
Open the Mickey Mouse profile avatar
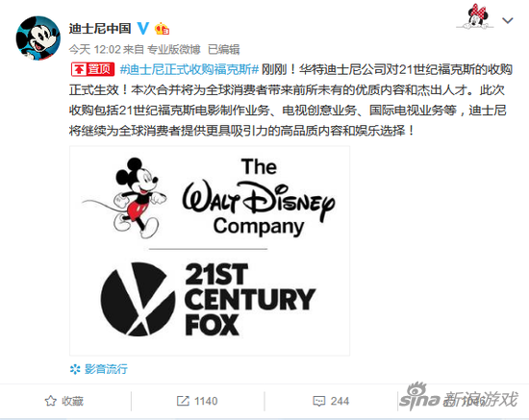[38, 38]
